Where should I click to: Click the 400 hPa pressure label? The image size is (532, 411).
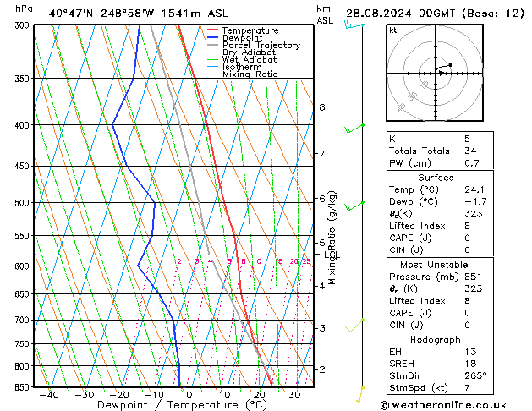click(x=24, y=125)
